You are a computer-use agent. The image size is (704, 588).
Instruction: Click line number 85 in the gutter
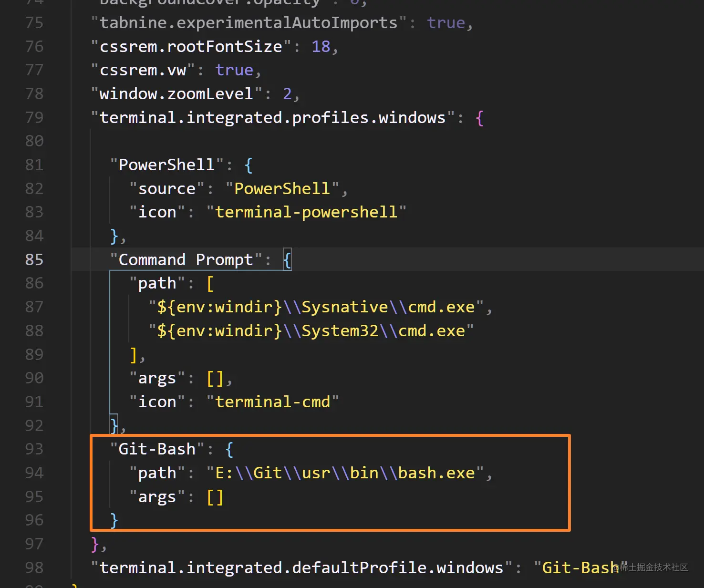tap(34, 259)
